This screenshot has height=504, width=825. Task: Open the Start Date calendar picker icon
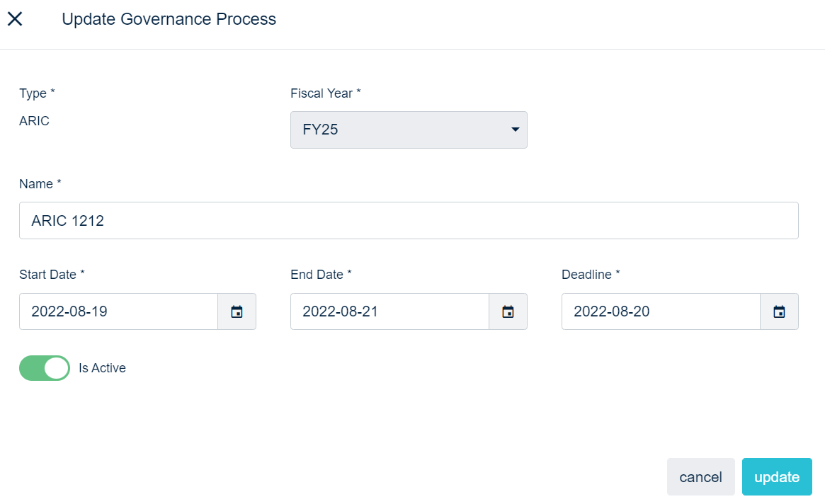pyautogui.click(x=237, y=311)
